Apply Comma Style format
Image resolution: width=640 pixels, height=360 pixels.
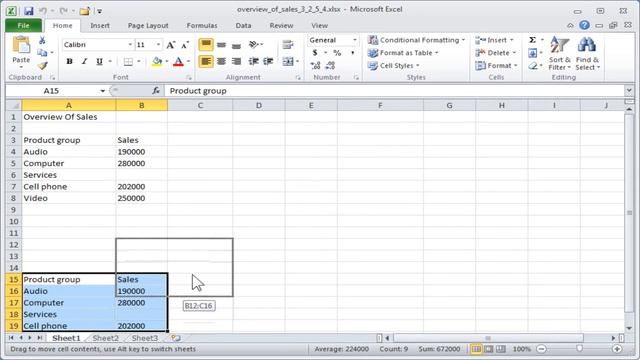(x=352, y=53)
